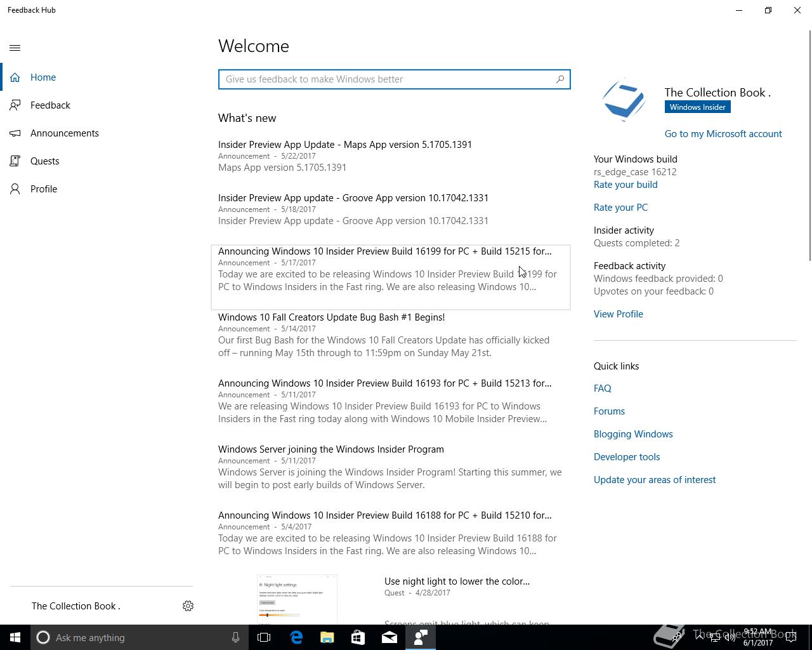Open the Mail app on taskbar

pos(390,637)
